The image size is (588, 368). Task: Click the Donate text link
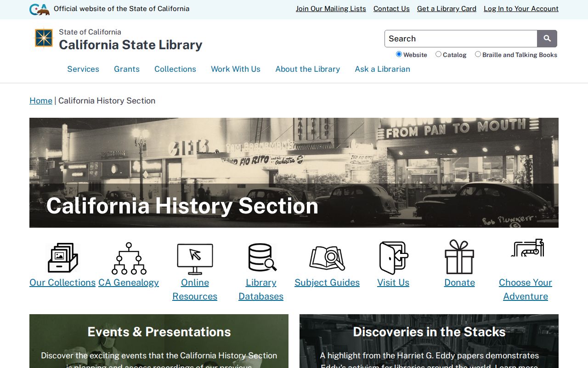(x=459, y=282)
